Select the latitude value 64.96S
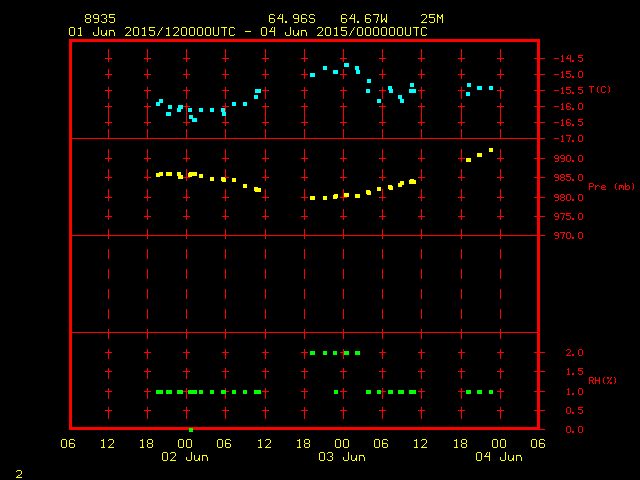The width and height of the screenshot is (640, 480). click(x=292, y=19)
